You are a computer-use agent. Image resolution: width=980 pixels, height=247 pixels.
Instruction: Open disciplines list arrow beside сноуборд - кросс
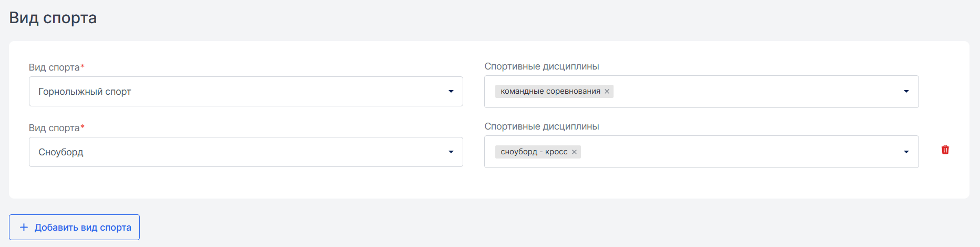(x=906, y=152)
